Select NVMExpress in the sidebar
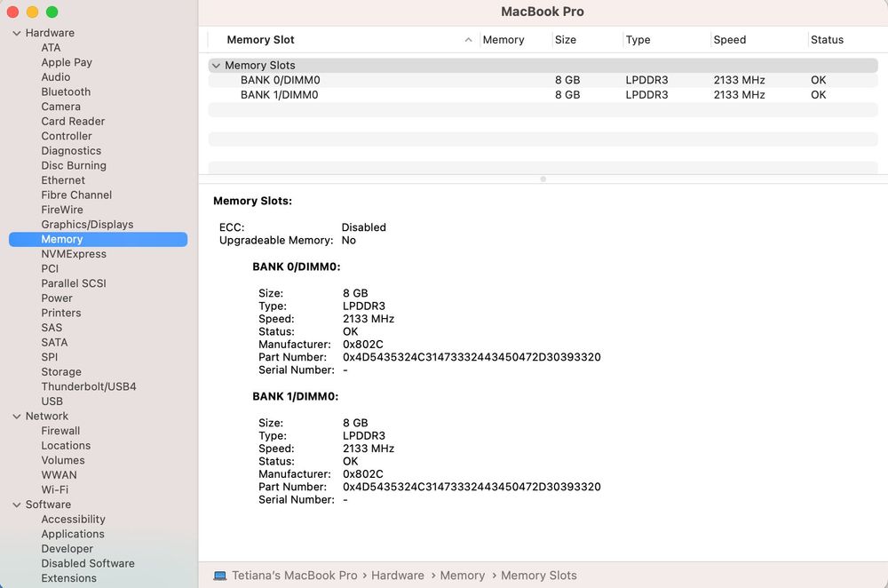 point(74,254)
